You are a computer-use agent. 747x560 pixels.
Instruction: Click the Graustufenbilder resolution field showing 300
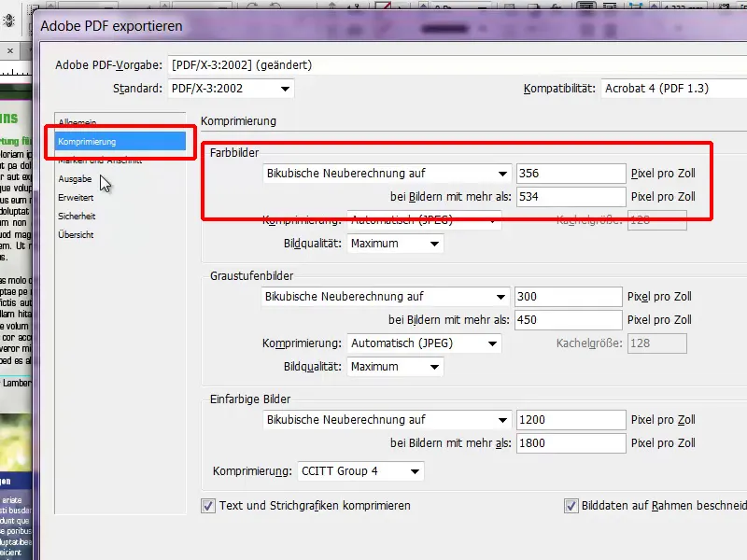coord(568,297)
